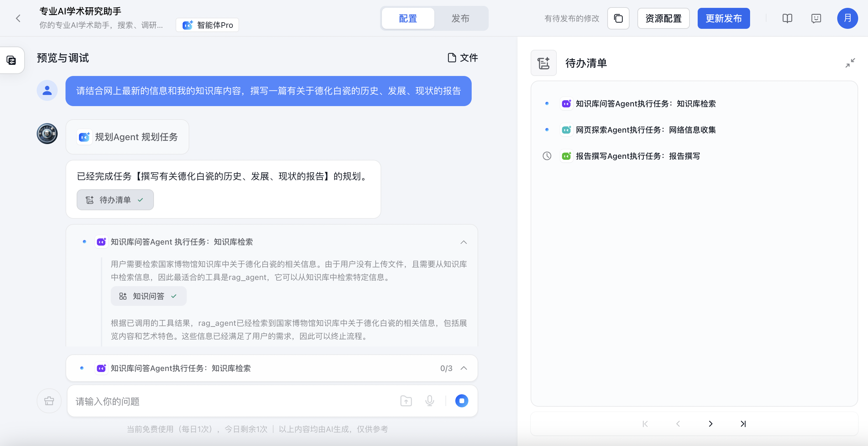Viewport: 868px width, 446px height.
Task: Click the 预览与调试 heading
Action: pos(63,58)
